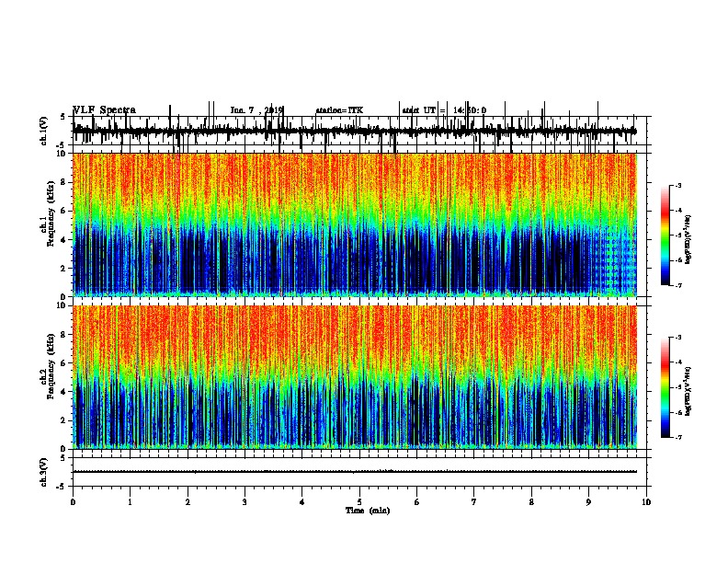Click the time-axis tick label '4'
Viewport: 728px width, 563px height.
(x=302, y=502)
